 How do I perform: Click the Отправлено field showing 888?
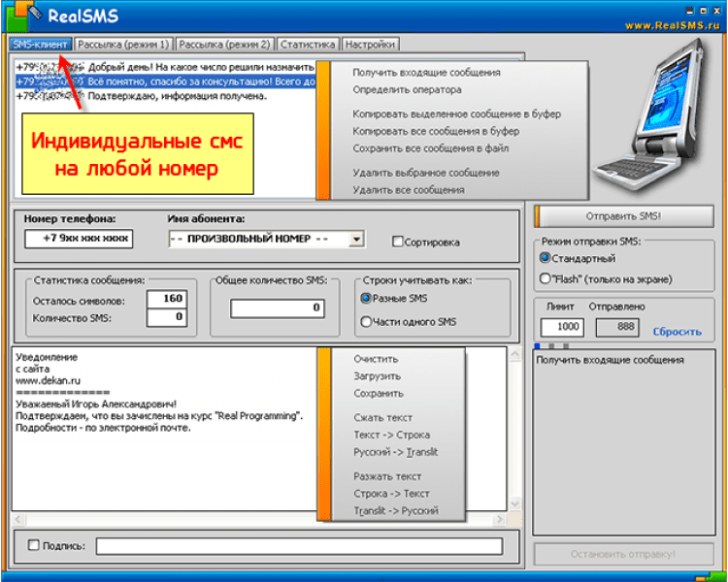coord(617,327)
